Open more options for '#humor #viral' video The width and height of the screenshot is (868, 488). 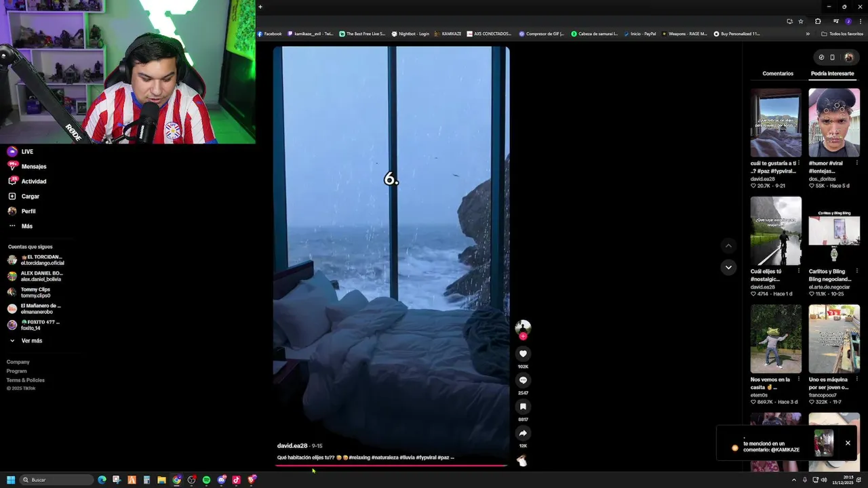pos(857,163)
